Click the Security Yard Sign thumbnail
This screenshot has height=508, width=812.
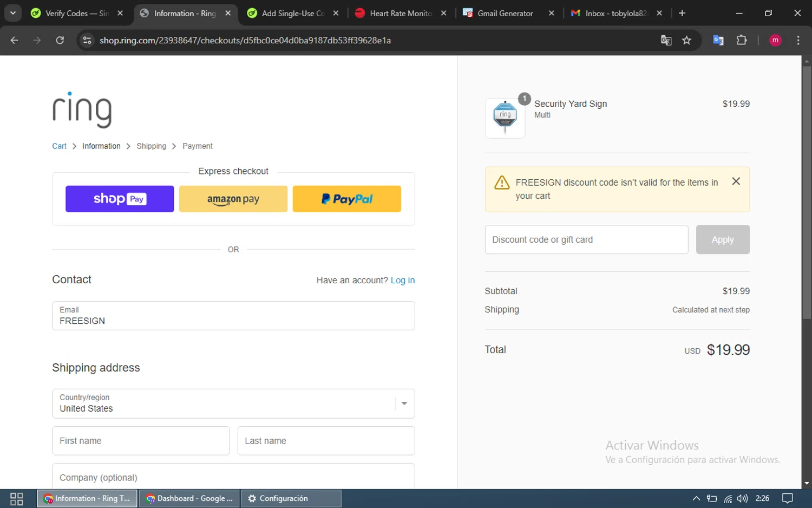coord(505,118)
